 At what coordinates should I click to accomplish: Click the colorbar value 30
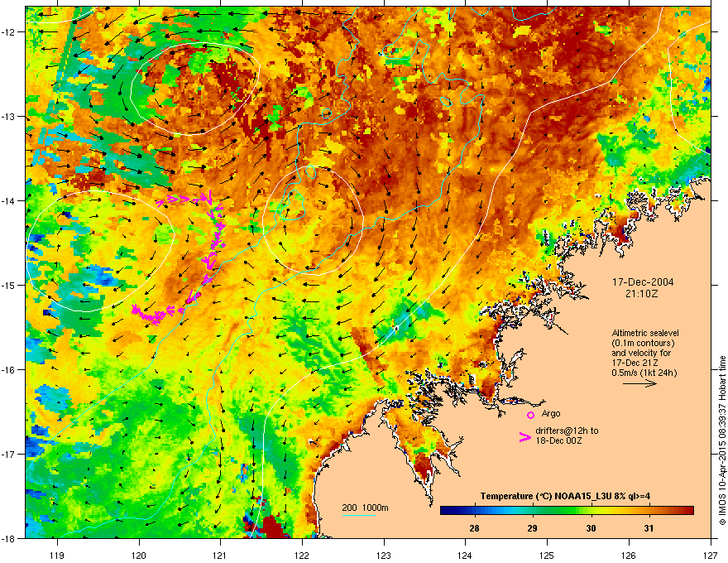(591, 528)
